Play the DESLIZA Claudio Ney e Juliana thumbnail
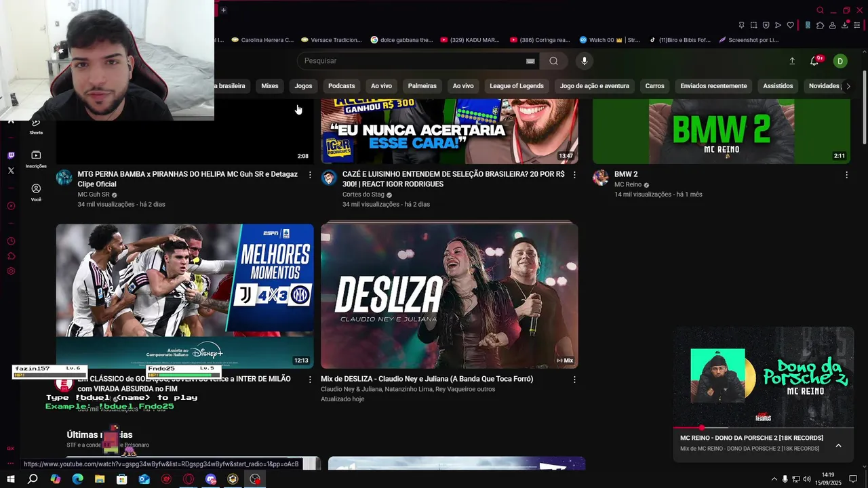The image size is (868, 488). pos(450,296)
